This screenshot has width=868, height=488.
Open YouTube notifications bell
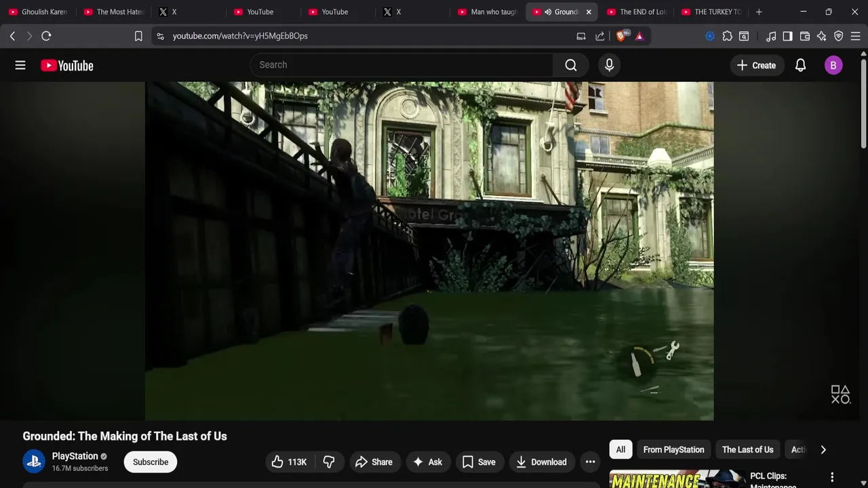tap(800, 65)
